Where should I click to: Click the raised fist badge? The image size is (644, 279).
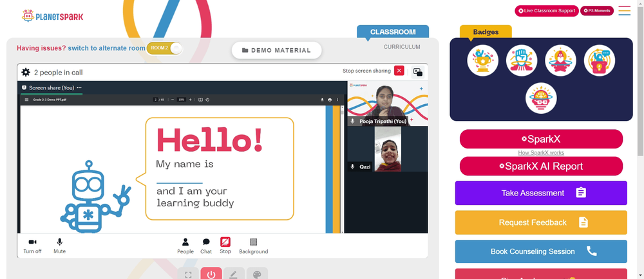[x=522, y=60]
